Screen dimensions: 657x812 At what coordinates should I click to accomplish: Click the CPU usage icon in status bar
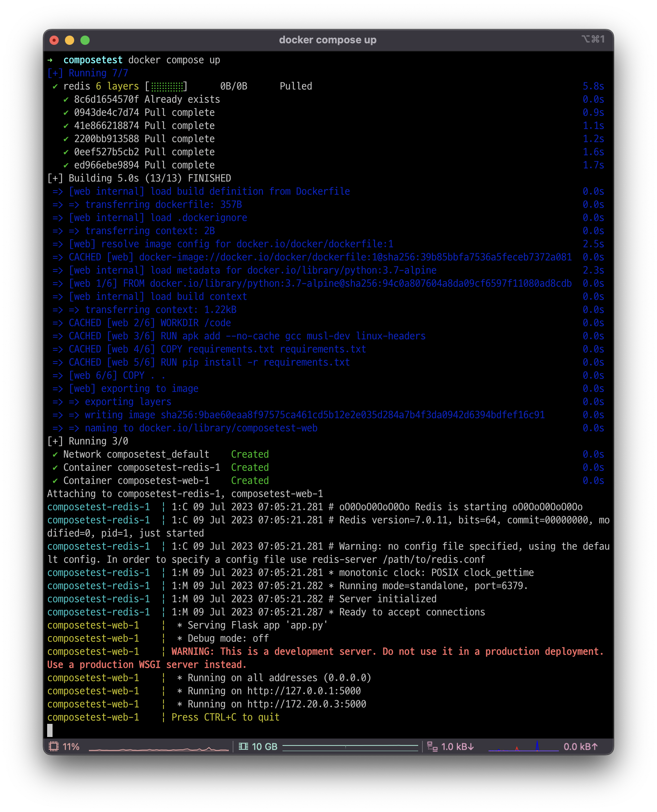click(54, 746)
